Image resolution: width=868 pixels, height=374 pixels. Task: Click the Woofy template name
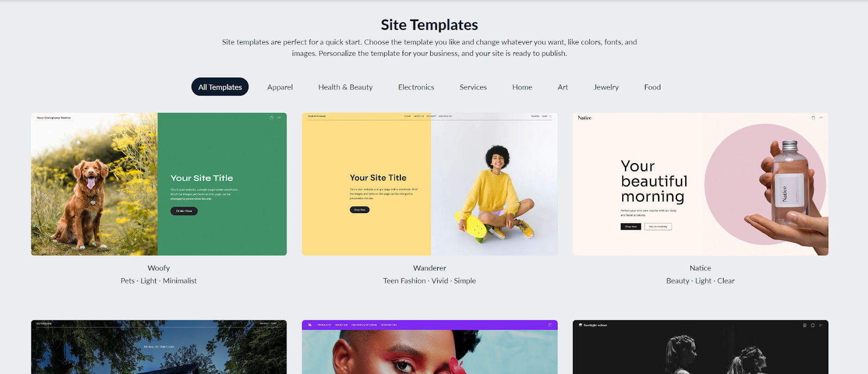click(159, 268)
